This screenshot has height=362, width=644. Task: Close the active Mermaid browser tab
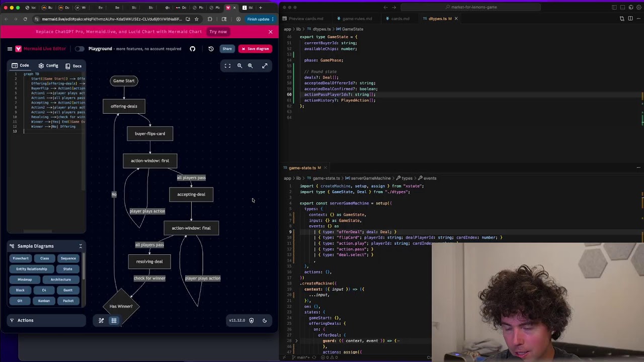(x=234, y=8)
